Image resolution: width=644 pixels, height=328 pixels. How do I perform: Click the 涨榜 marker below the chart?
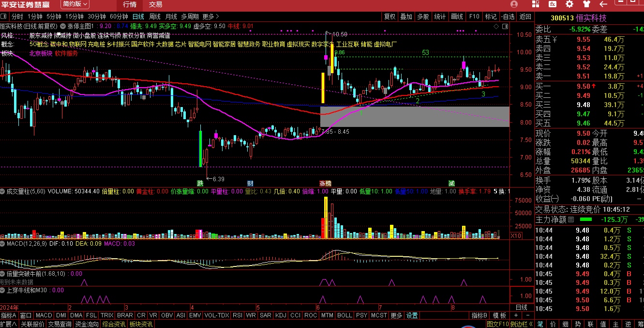coord(325,184)
